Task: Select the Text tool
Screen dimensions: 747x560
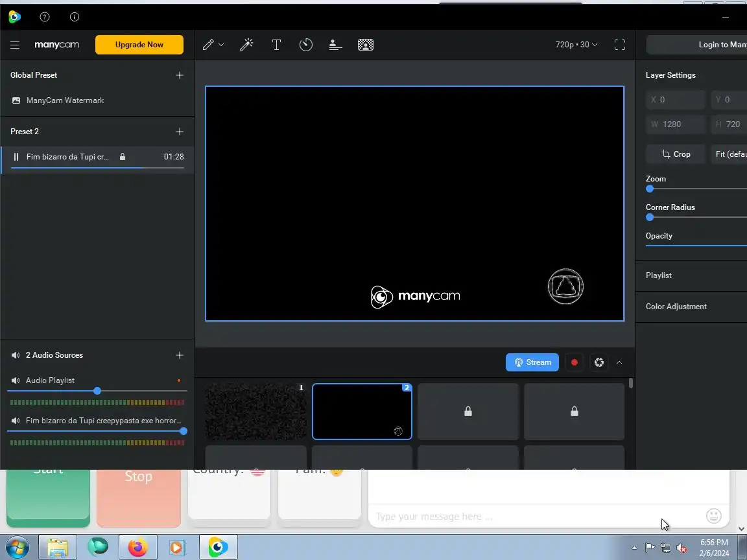Action: [276, 45]
